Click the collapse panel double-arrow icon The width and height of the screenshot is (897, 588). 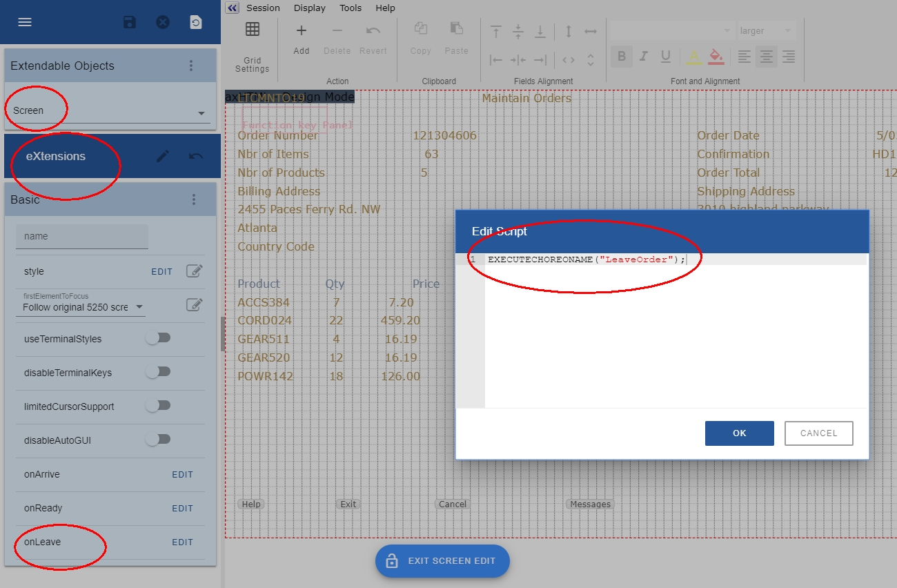pos(232,8)
